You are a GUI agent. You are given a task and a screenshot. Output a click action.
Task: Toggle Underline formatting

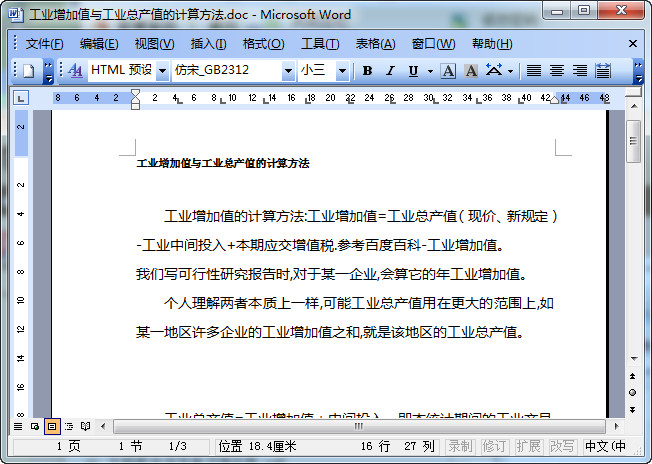(413, 71)
